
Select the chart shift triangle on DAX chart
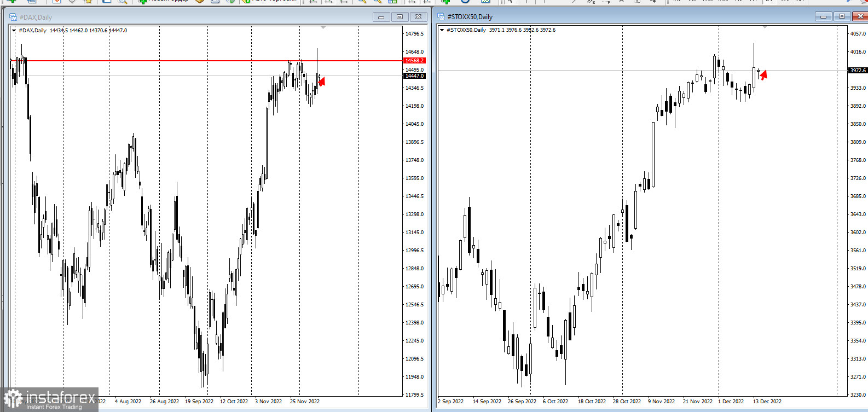click(x=323, y=27)
